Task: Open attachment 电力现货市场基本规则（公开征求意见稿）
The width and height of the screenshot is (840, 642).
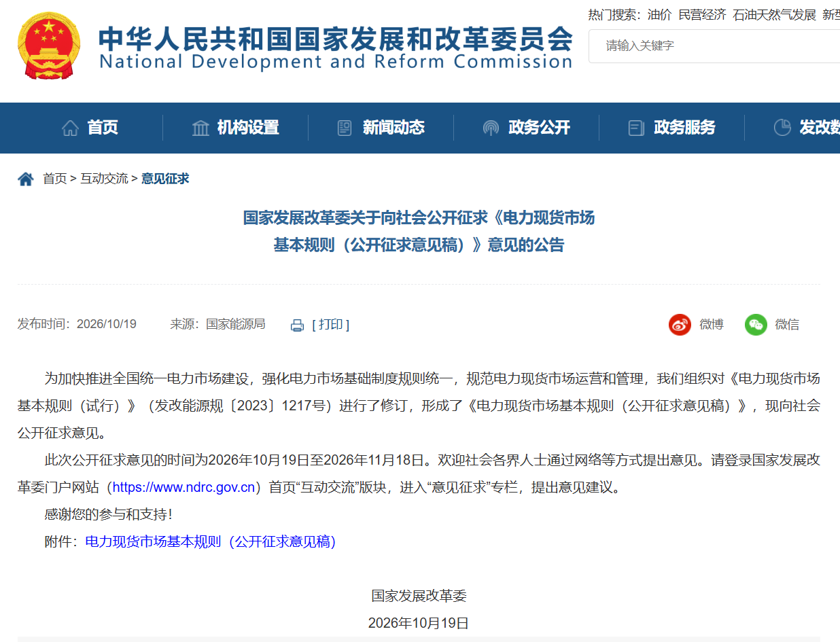Action: pyautogui.click(x=211, y=541)
